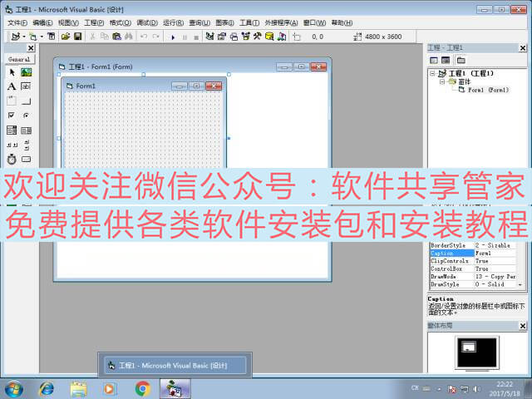The height and width of the screenshot is (399, 532).
Task: Open the Add Form dropdown arrow
Action: (42, 37)
